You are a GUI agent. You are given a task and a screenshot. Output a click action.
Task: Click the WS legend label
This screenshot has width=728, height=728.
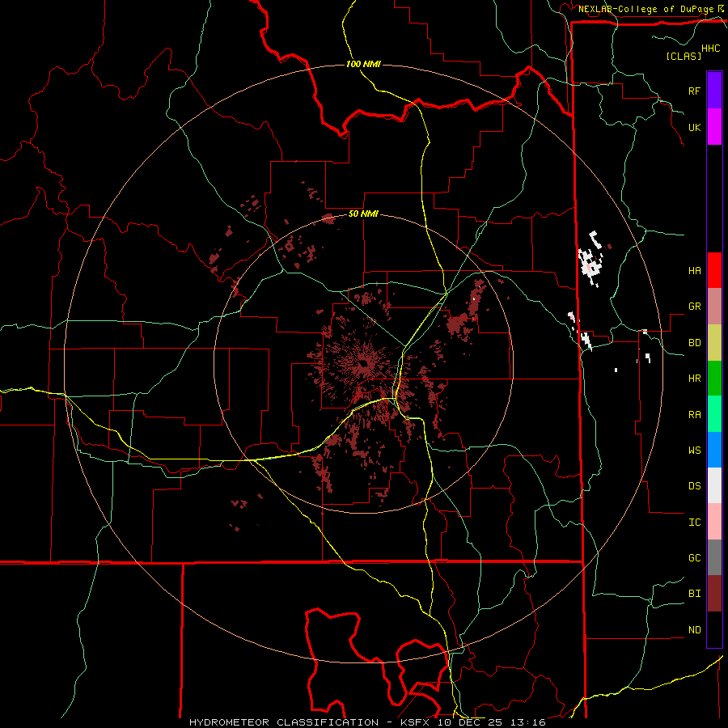(x=694, y=451)
